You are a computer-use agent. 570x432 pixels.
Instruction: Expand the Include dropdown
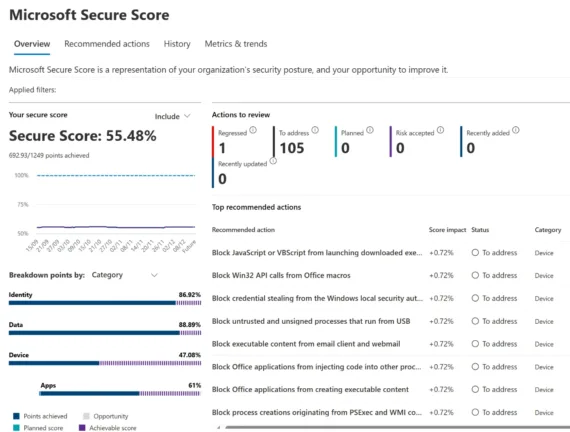pos(172,116)
